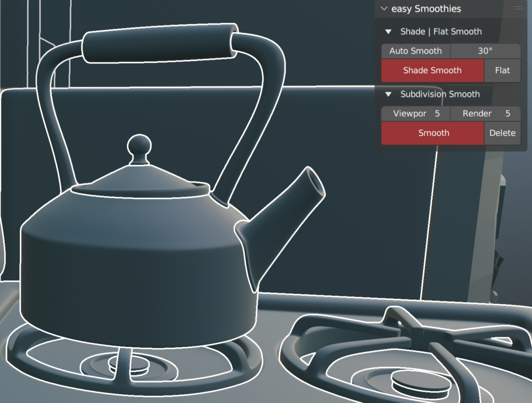Select the kettle's spout opening

(315, 183)
